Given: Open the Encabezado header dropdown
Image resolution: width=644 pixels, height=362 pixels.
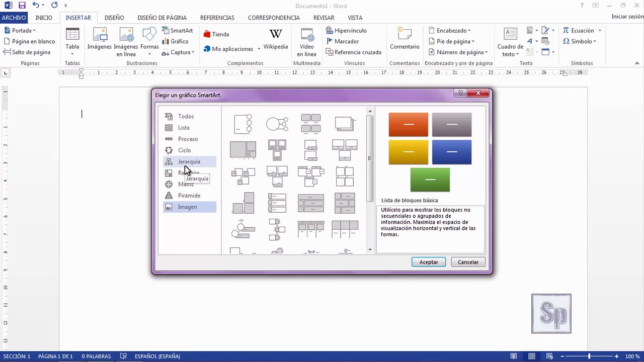Looking at the screenshot, I should coord(450,31).
